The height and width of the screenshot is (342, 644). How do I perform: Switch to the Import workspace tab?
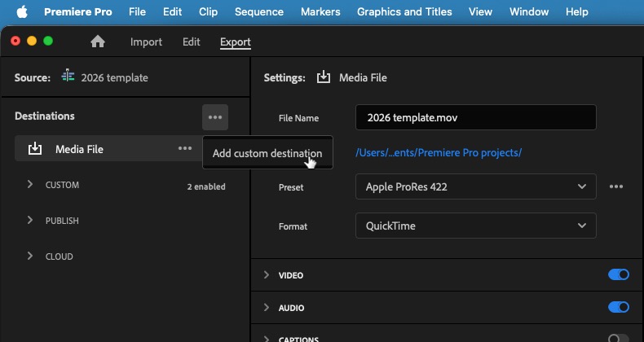pyautogui.click(x=146, y=42)
